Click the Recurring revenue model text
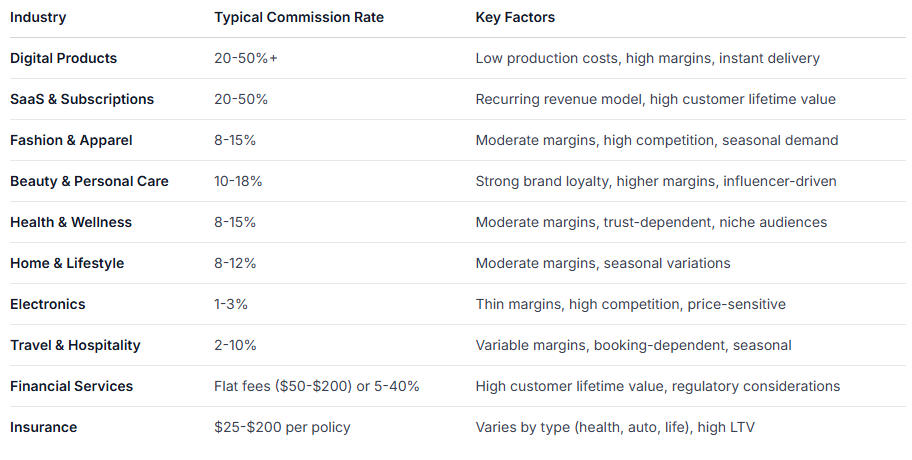The image size is (912, 460). 558,99
